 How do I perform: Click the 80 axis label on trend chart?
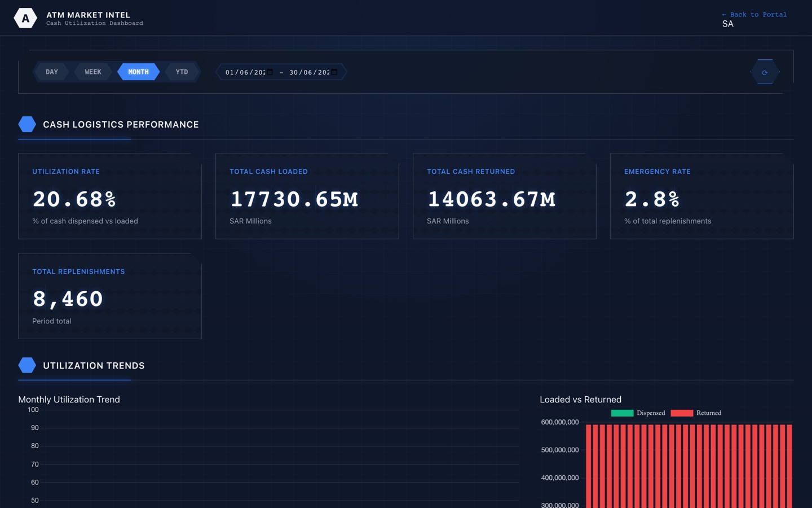35,446
